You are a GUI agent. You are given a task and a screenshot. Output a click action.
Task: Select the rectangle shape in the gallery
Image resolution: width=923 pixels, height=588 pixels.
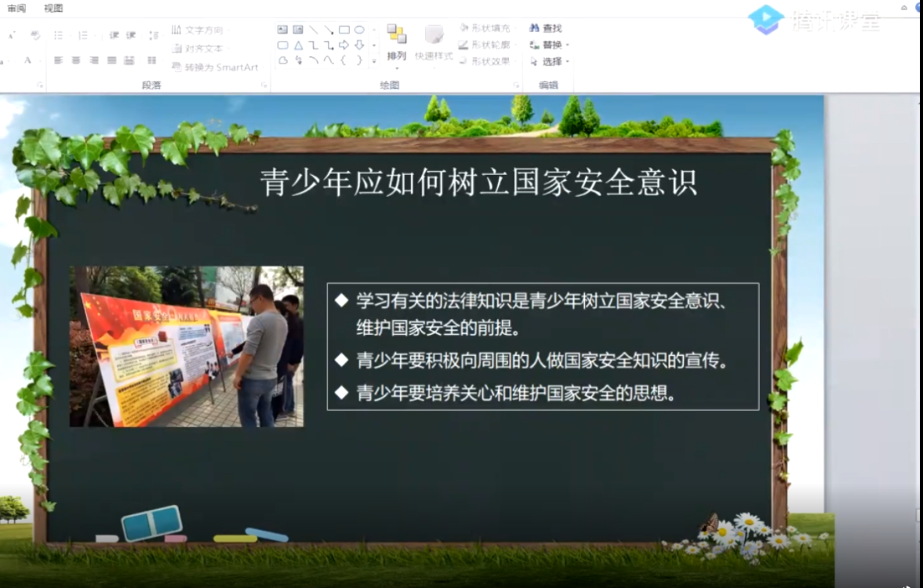(343, 30)
